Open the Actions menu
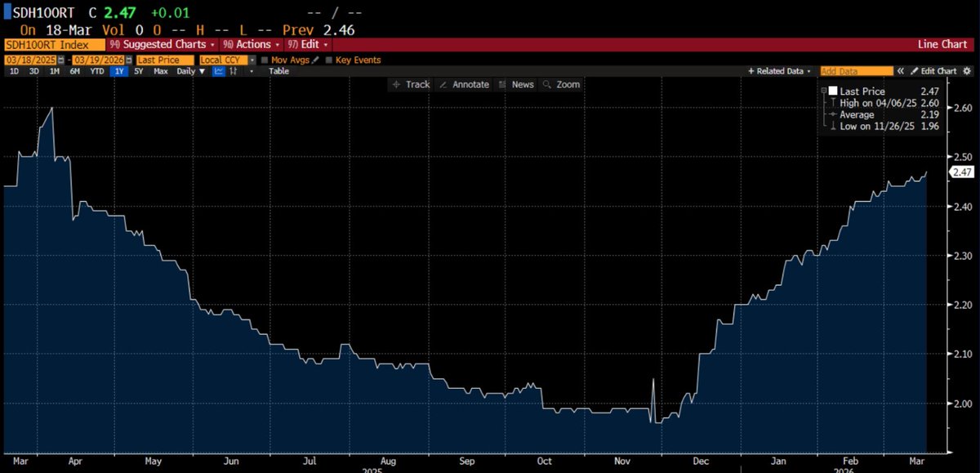Image resolution: width=980 pixels, height=473 pixels. pyautogui.click(x=250, y=44)
